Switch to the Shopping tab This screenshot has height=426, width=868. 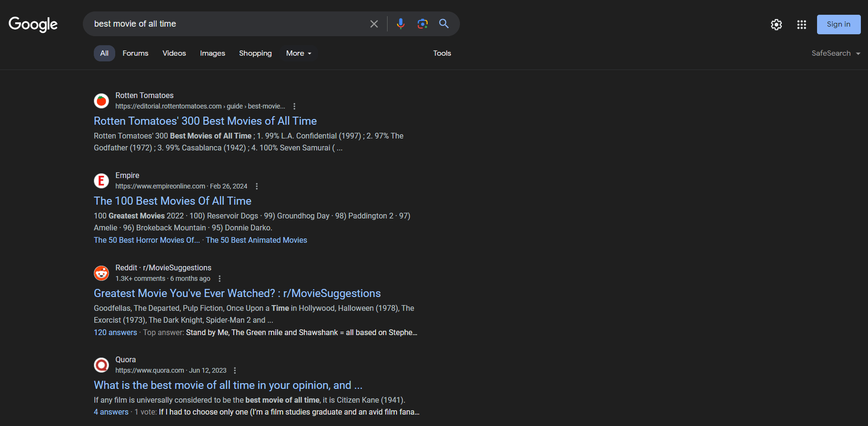(255, 53)
